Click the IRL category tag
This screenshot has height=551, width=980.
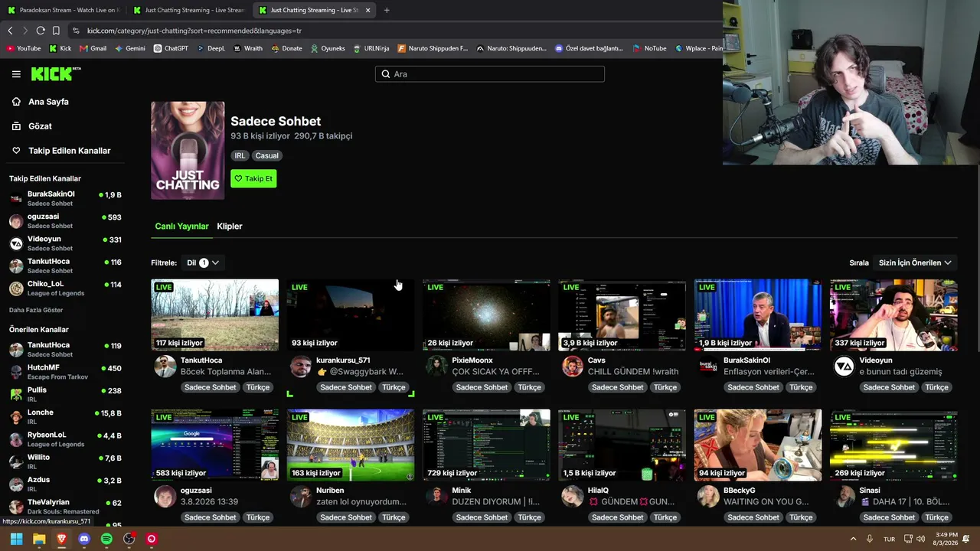[240, 155]
